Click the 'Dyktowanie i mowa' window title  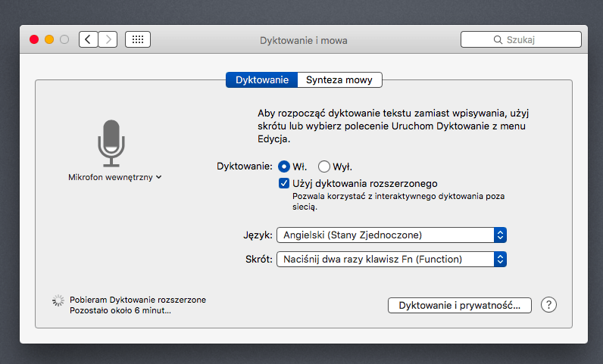304,40
